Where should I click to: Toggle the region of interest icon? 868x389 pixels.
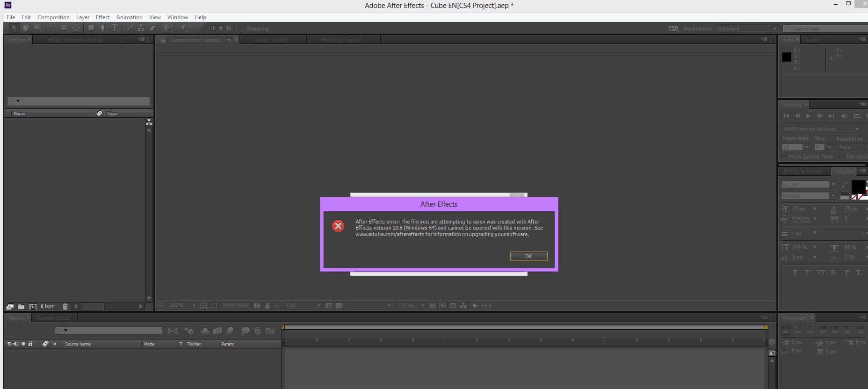(214, 305)
